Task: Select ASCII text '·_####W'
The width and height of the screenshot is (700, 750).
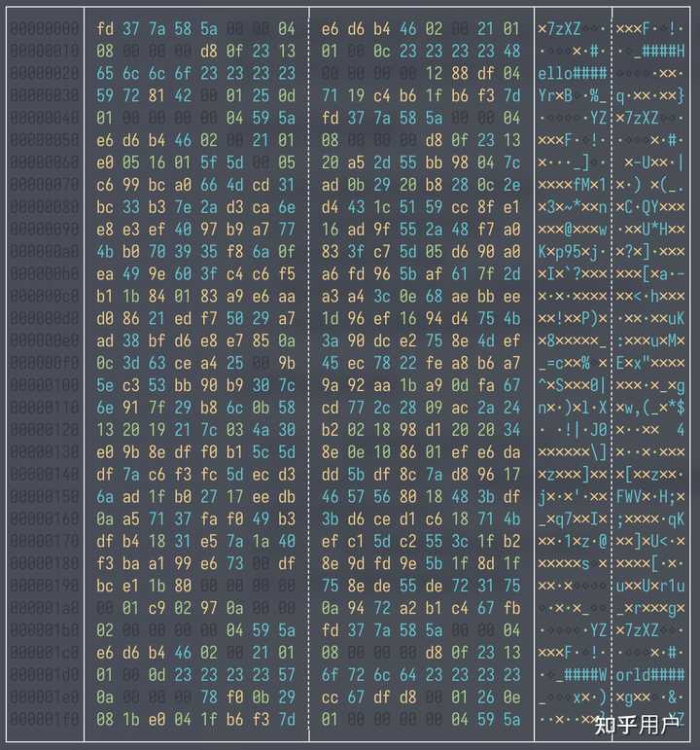Action: [573, 675]
